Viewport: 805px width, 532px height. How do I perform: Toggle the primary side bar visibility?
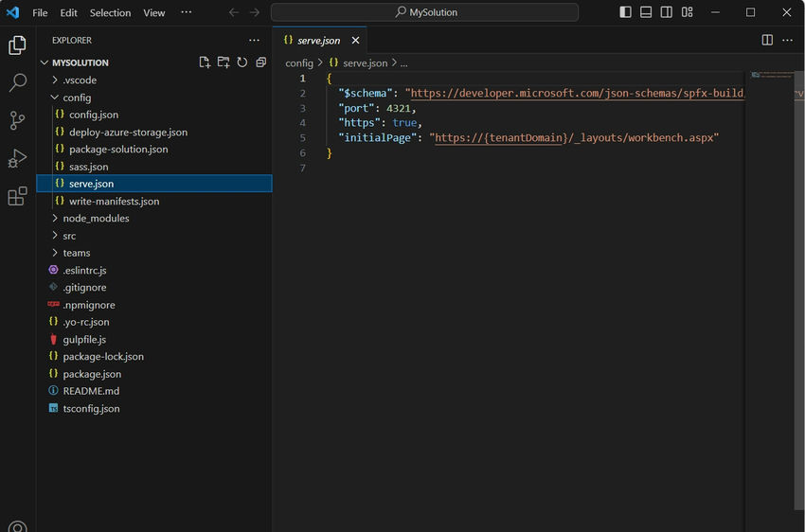coord(625,12)
